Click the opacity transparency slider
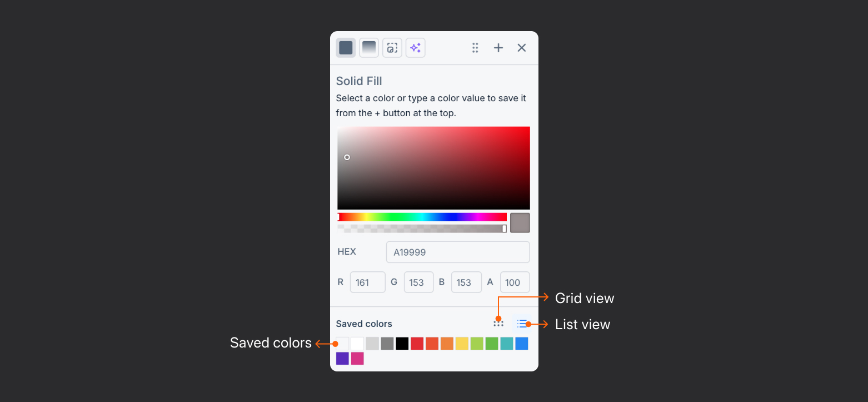The height and width of the screenshot is (402, 868). pyautogui.click(x=422, y=229)
